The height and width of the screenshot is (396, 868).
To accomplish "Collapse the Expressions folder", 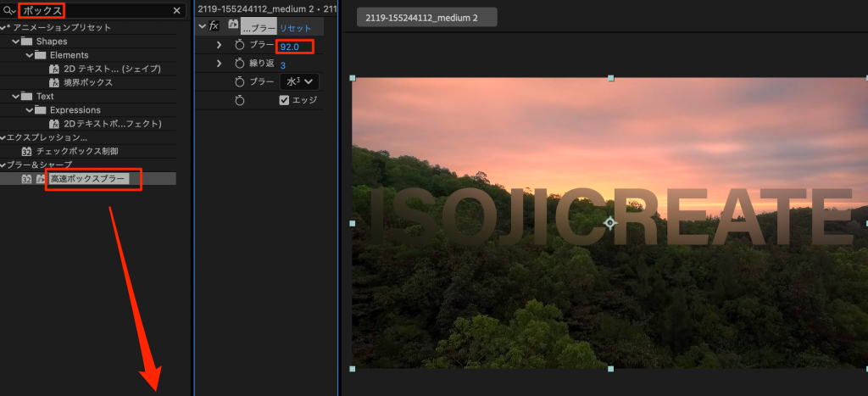I will click(29, 110).
